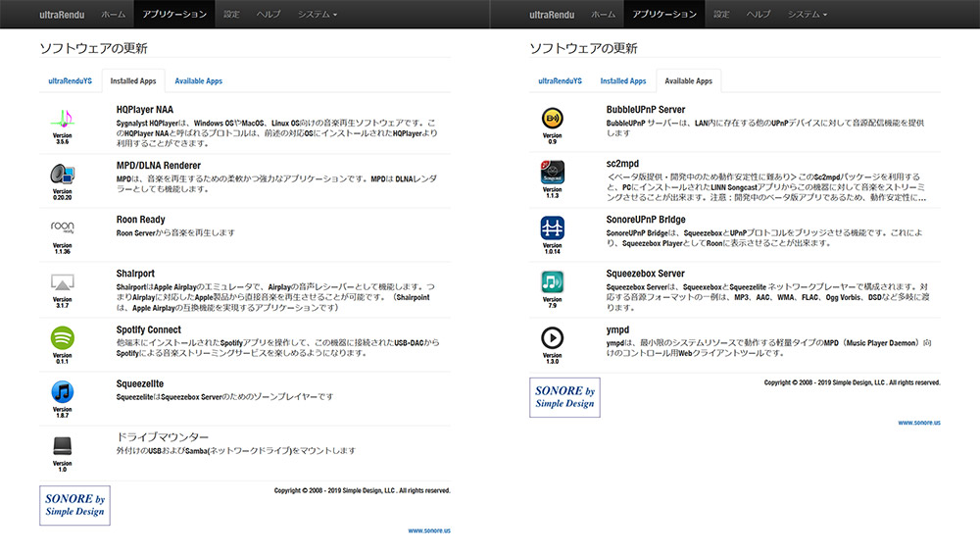Open the MPD/DLNA Renderer app icon

(x=62, y=173)
